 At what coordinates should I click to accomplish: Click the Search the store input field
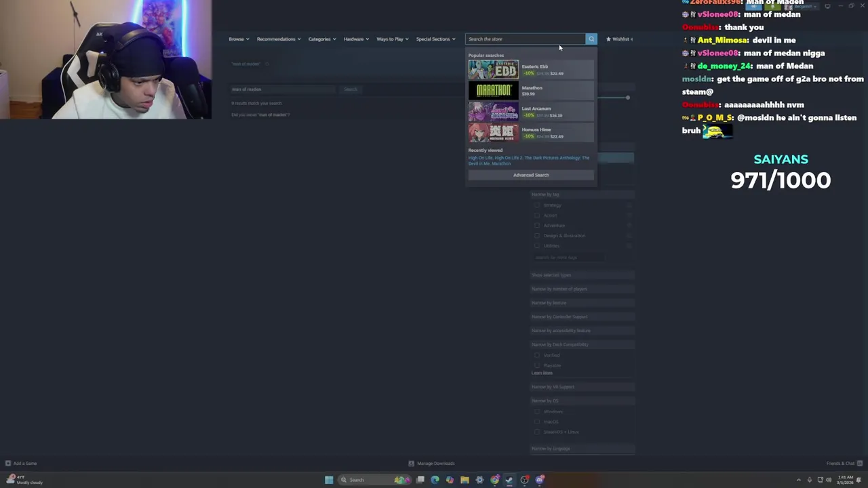(x=525, y=39)
